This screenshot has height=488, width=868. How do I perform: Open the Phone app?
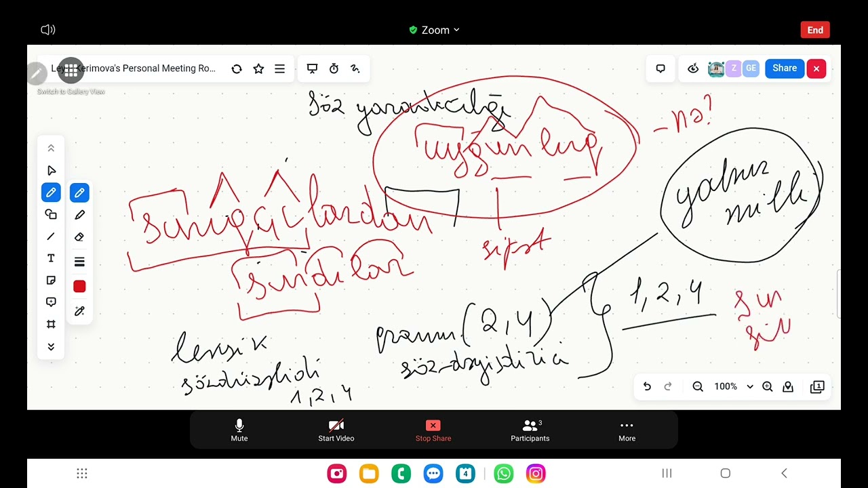click(401, 473)
